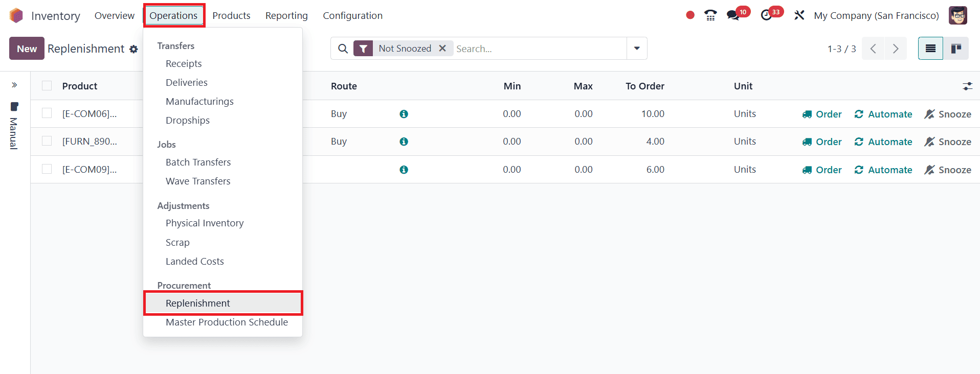Open the debug tools wrench icon
The width and height of the screenshot is (980, 374).
click(799, 15)
